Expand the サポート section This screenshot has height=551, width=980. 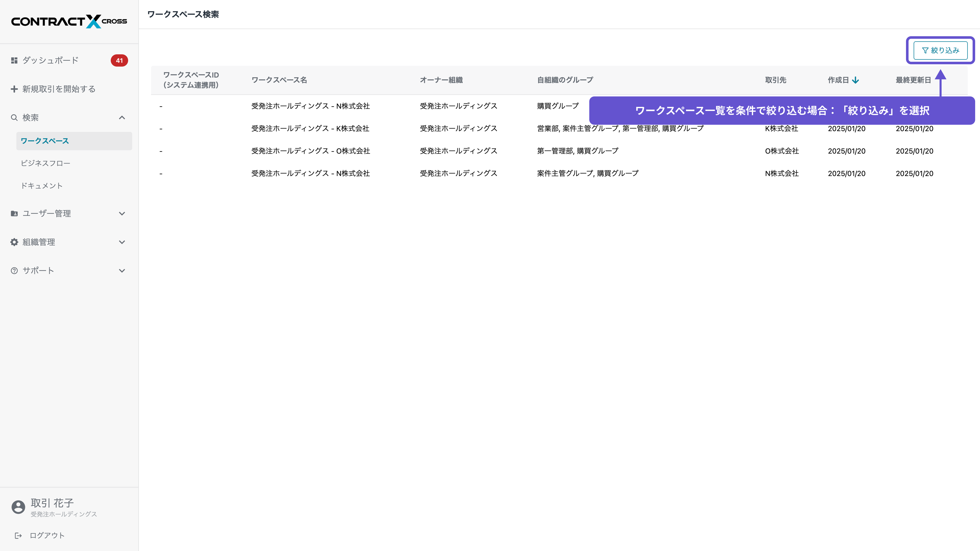[x=122, y=270]
